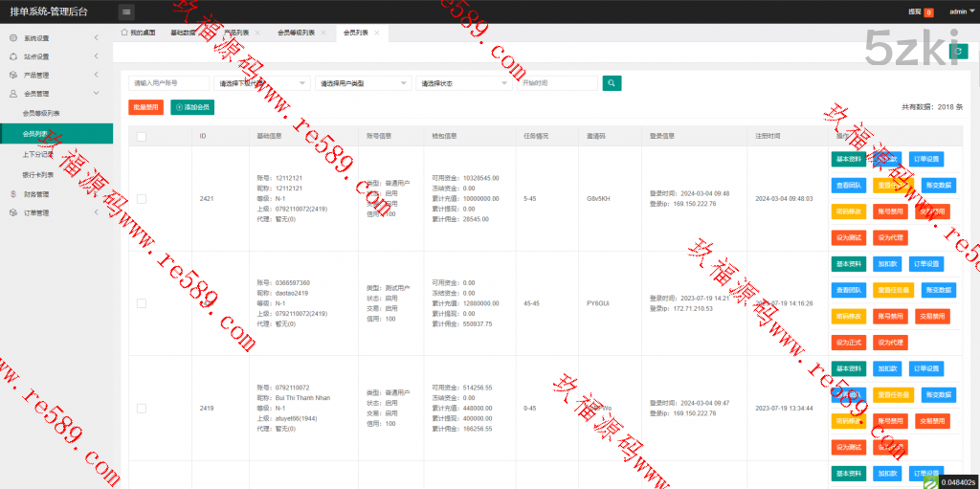This screenshot has height=489, width=980.
Task: Click the 系统设置 gear icon in sidebar
Action: (x=12, y=38)
